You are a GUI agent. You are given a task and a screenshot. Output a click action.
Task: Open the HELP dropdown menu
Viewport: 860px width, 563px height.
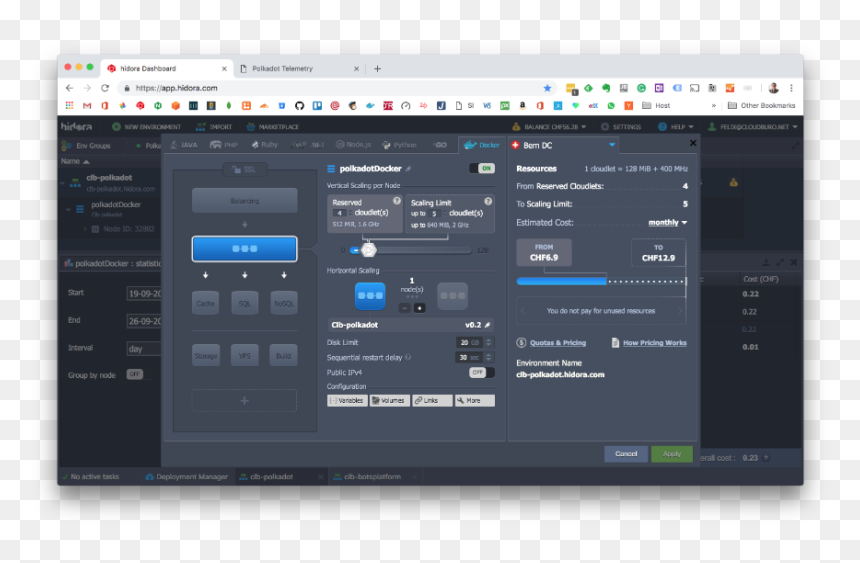[x=676, y=127]
